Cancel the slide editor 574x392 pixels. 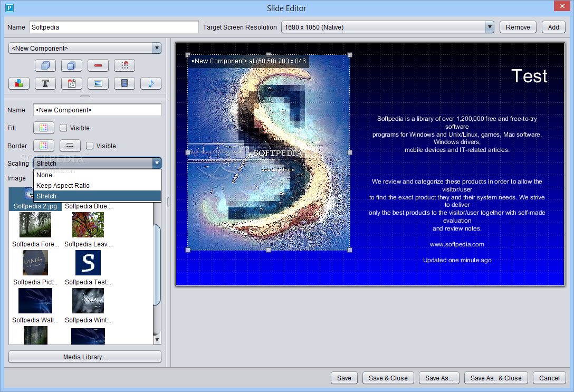point(549,378)
